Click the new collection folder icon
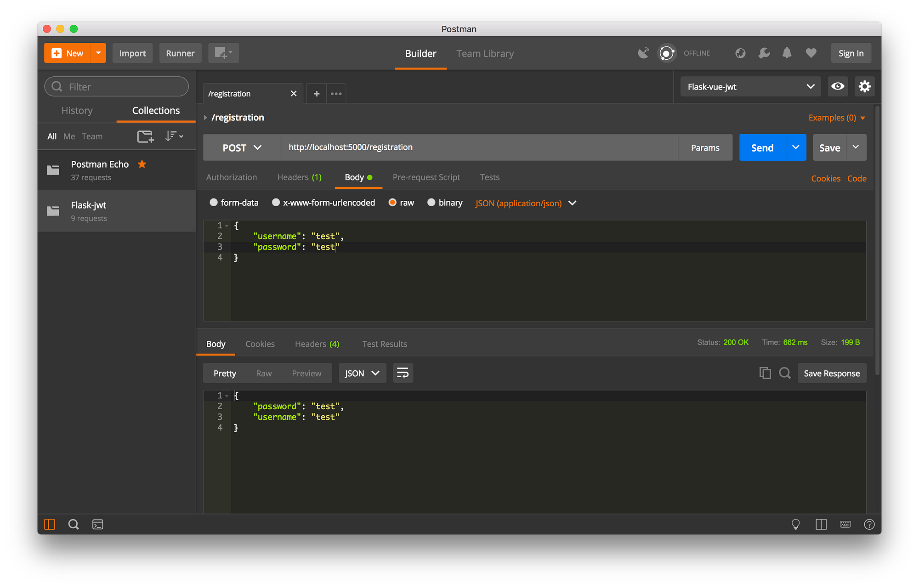Viewport: 919px width, 588px height. pos(146,136)
